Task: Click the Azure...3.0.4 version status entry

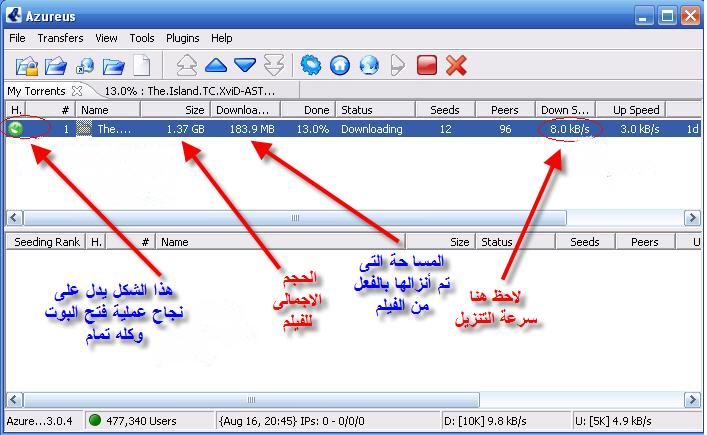Action: click(x=39, y=421)
